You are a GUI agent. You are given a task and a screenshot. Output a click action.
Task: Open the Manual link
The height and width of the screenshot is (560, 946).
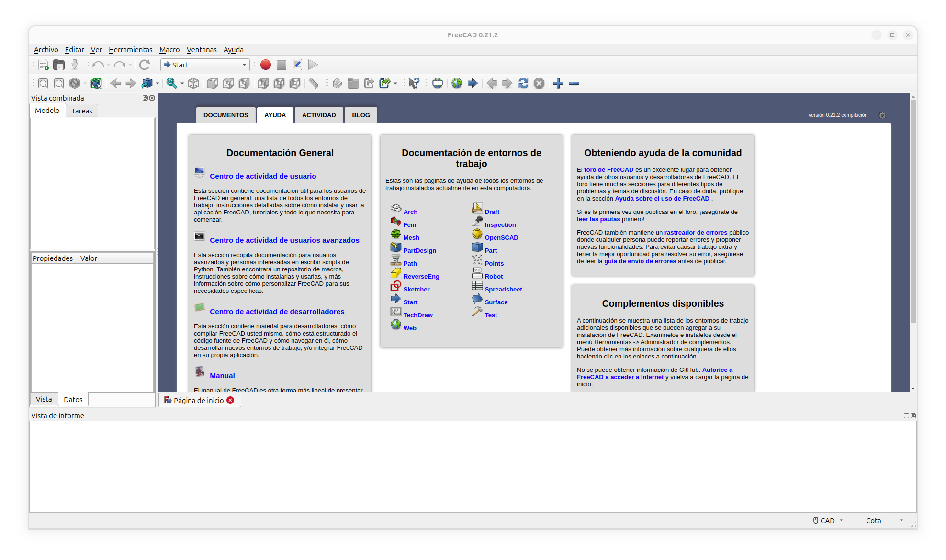pyautogui.click(x=222, y=376)
